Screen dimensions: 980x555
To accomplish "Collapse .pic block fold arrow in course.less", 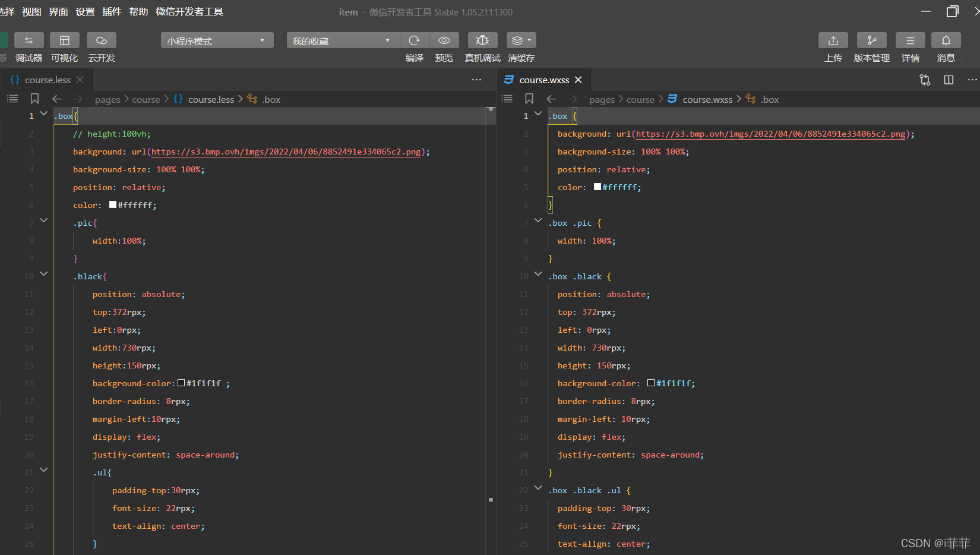I will 43,220.
